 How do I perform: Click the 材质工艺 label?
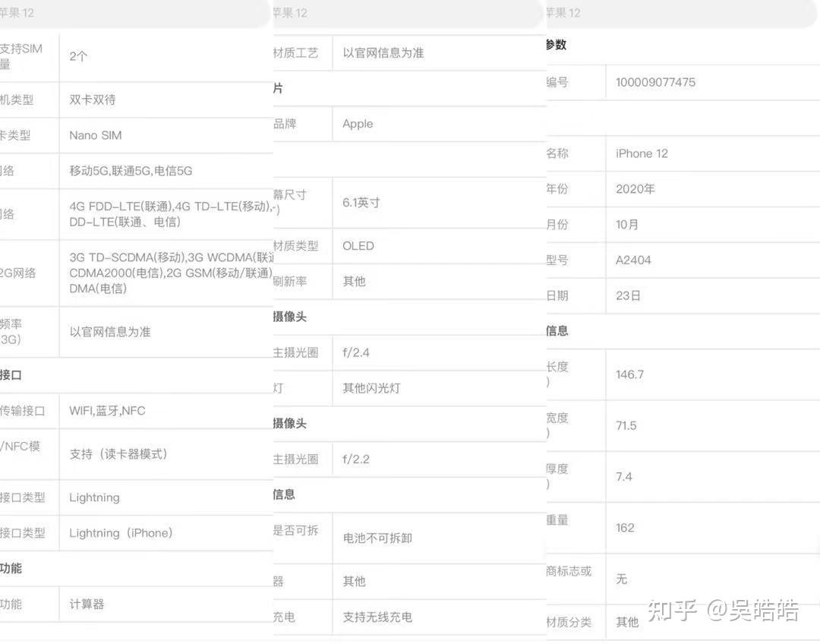tap(295, 53)
